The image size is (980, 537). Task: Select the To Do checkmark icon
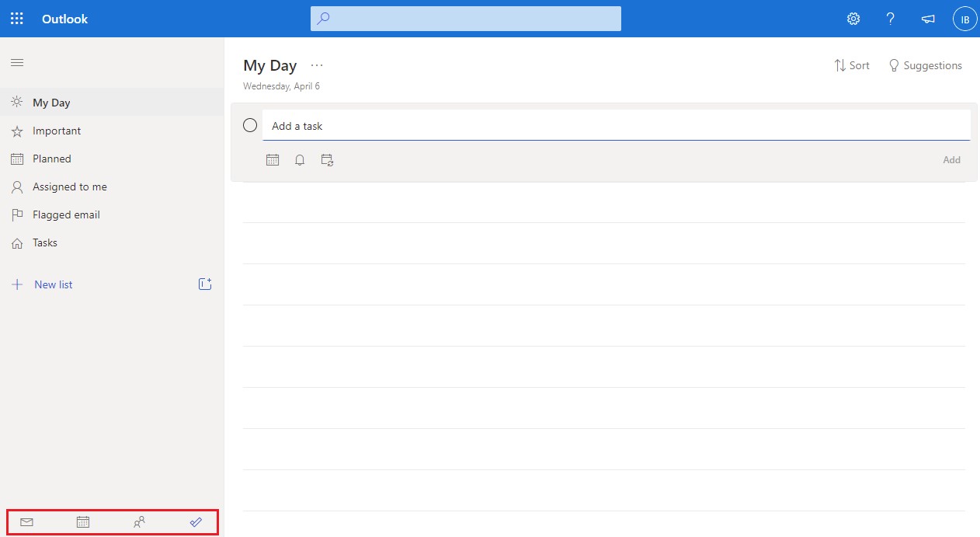coord(196,522)
